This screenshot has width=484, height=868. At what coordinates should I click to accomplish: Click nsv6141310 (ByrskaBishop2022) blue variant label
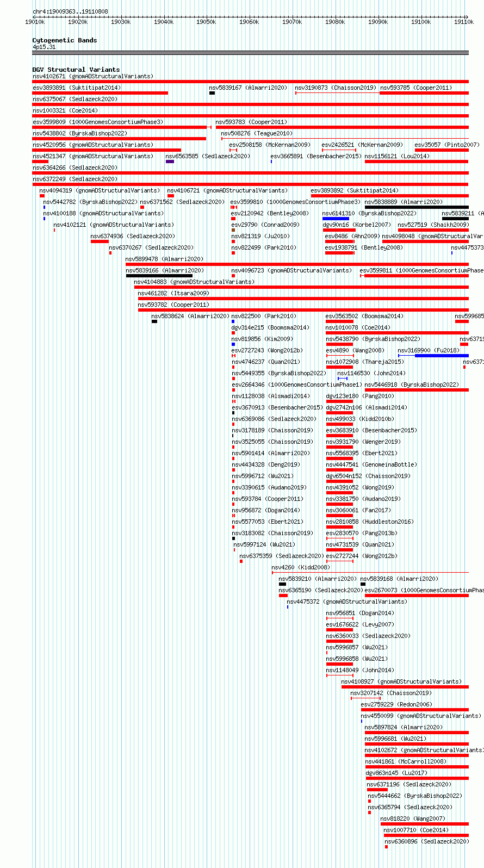[x=369, y=213]
